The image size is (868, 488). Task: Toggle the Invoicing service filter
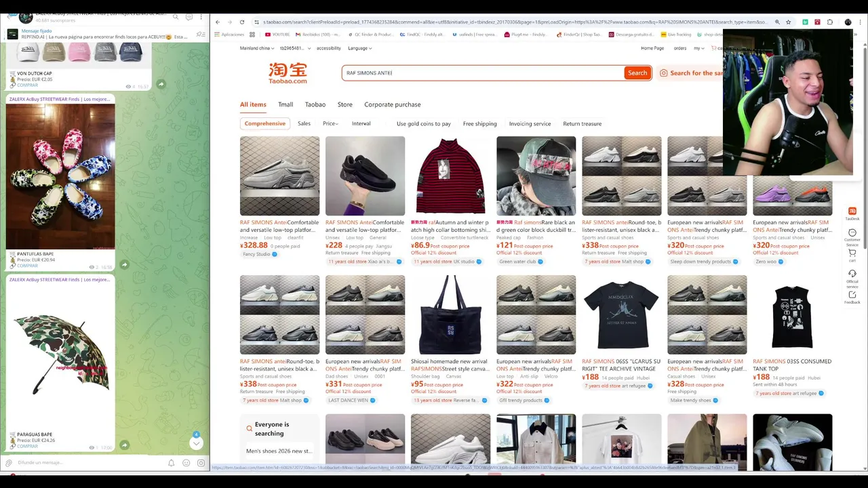pos(530,123)
